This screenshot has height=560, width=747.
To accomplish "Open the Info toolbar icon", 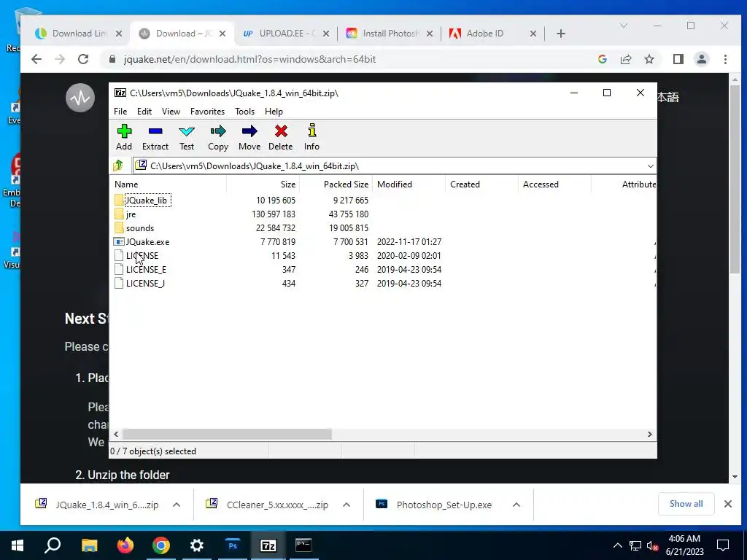I will click(x=312, y=131).
